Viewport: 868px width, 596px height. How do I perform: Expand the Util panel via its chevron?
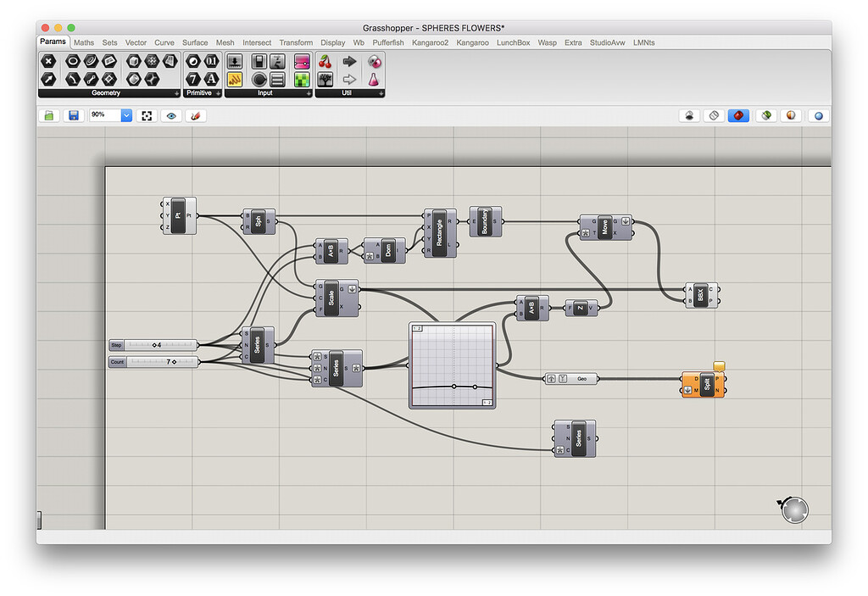click(381, 93)
